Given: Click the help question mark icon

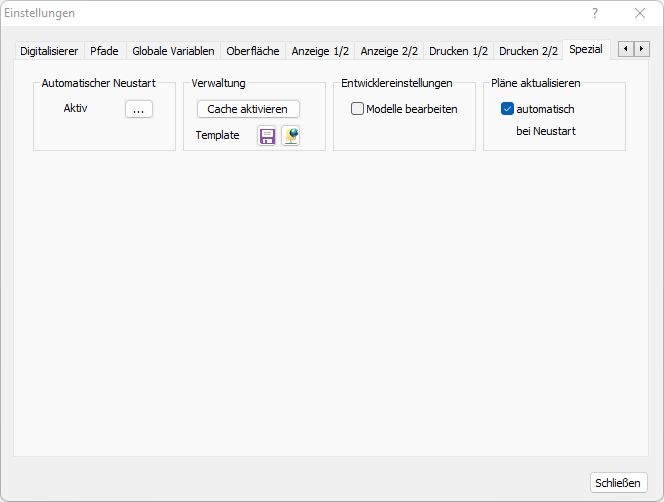Looking at the screenshot, I should 595,14.
